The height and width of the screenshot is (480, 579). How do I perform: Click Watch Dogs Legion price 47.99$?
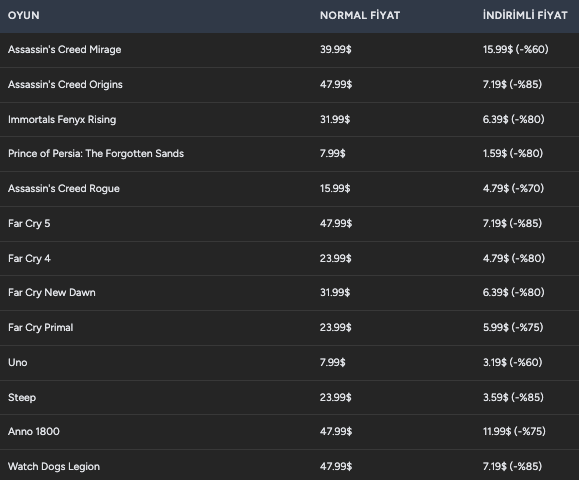[x=336, y=467]
